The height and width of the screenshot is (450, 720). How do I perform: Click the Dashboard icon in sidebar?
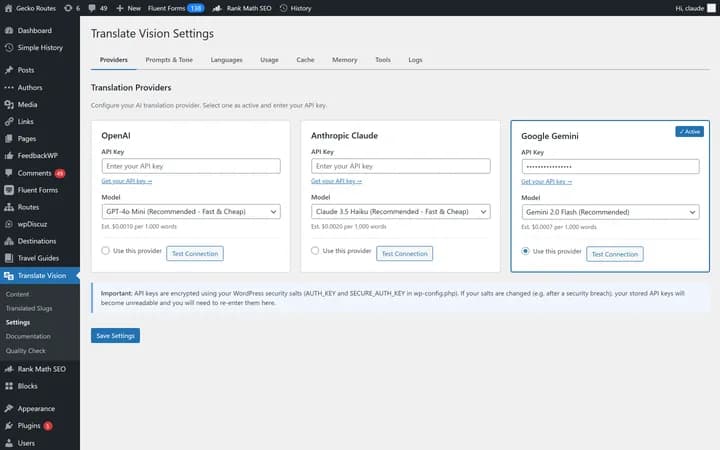coord(9,31)
